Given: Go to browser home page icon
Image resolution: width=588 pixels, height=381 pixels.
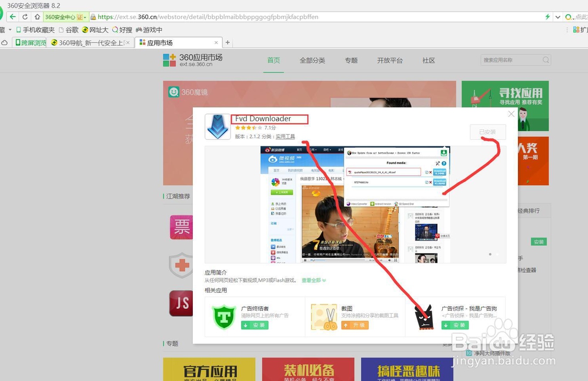Looking at the screenshot, I should (37, 17).
